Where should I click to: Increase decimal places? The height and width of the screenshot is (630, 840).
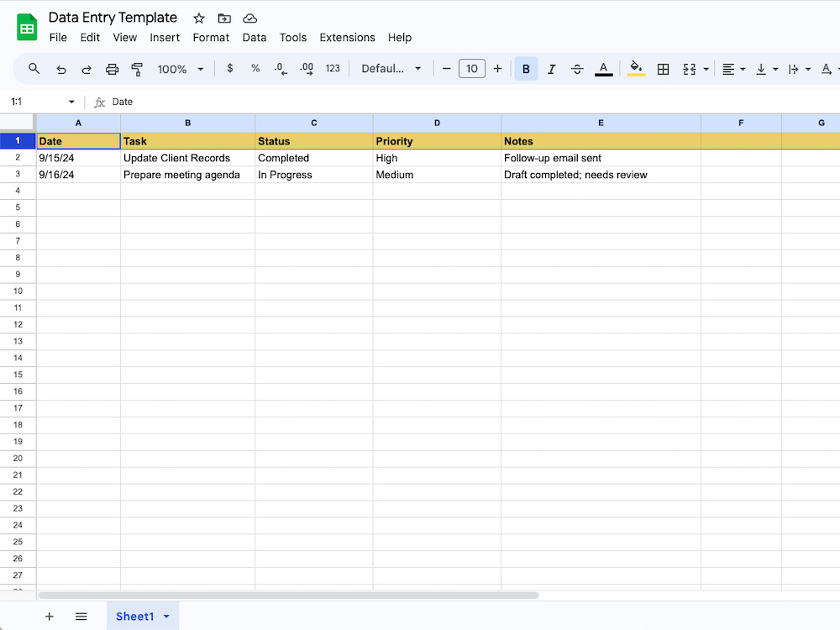click(x=307, y=69)
